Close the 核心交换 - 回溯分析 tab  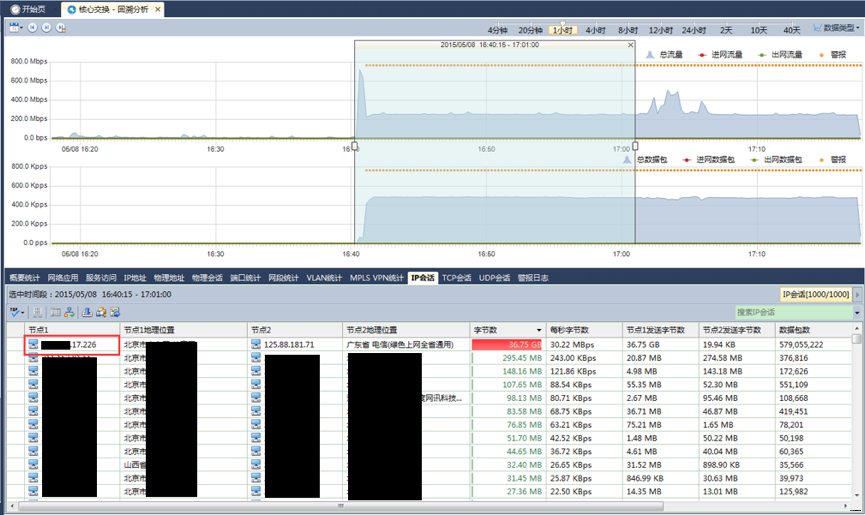158,9
